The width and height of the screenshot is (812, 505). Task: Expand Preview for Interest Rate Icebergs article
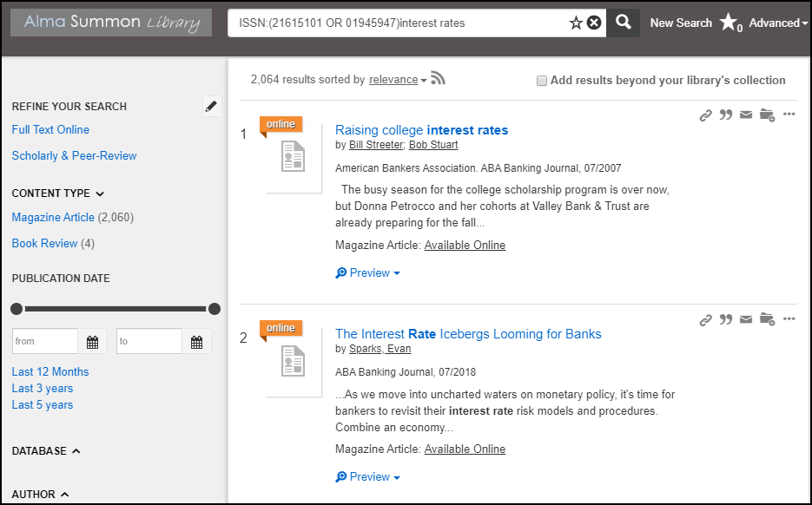367,476
